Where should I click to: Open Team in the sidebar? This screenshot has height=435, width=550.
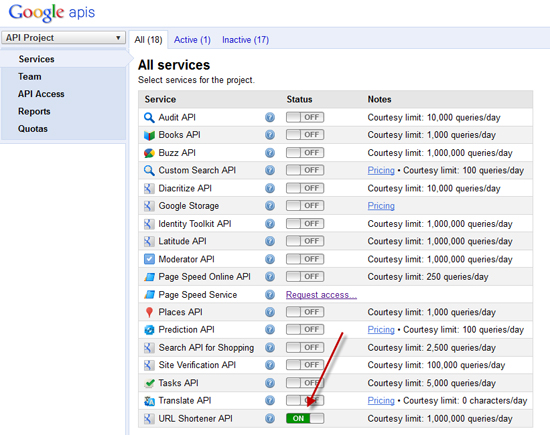click(30, 76)
